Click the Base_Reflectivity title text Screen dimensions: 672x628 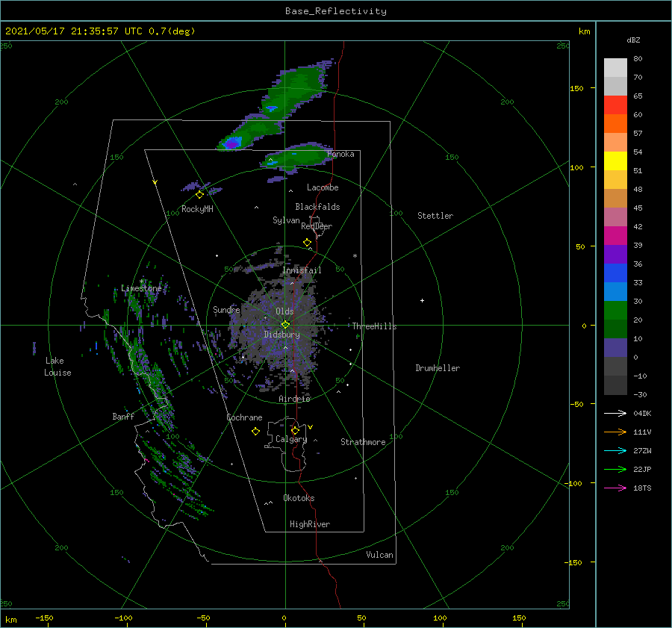(336, 11)
